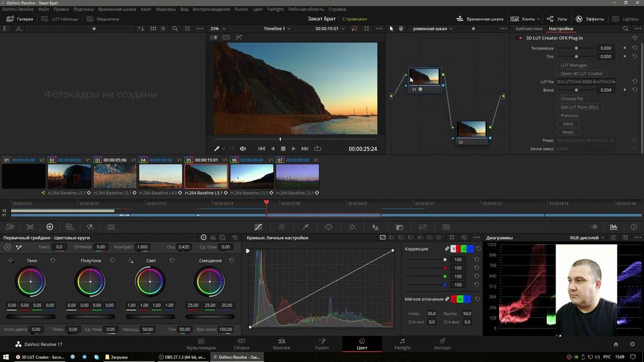
Task: Click the Blend slider handle
Action: 576,90
